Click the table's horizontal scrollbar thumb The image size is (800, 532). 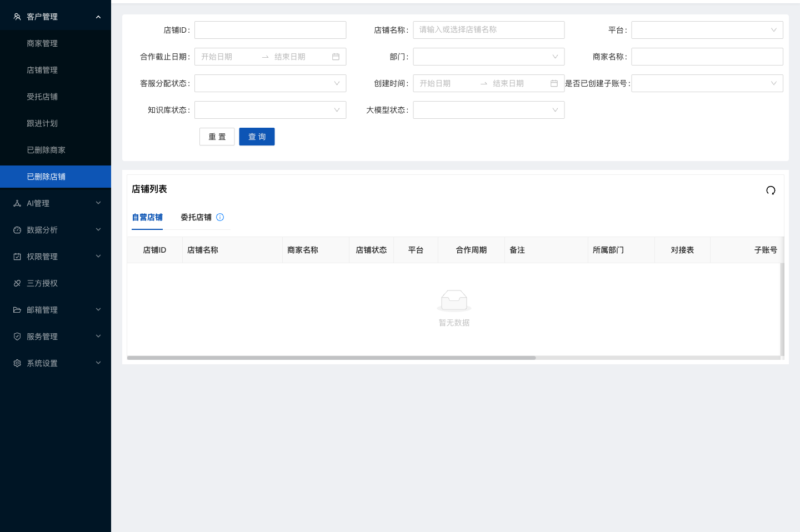(331, 358)
